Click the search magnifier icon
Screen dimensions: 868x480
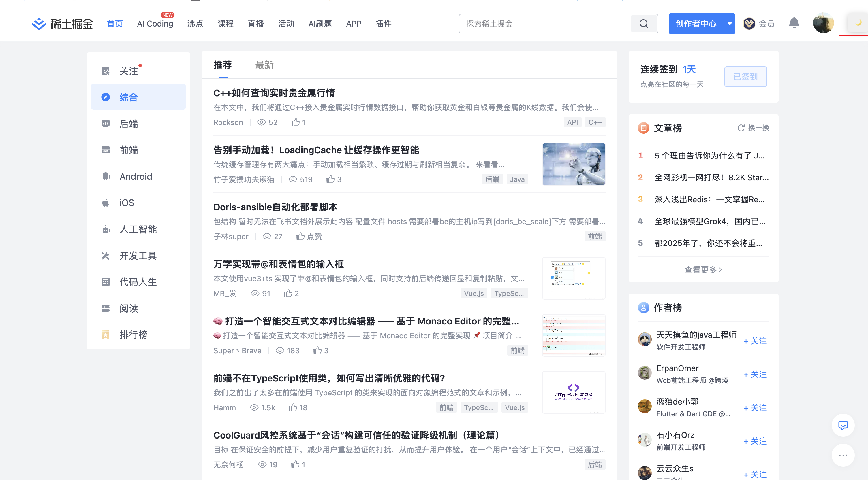pos(644,24)
